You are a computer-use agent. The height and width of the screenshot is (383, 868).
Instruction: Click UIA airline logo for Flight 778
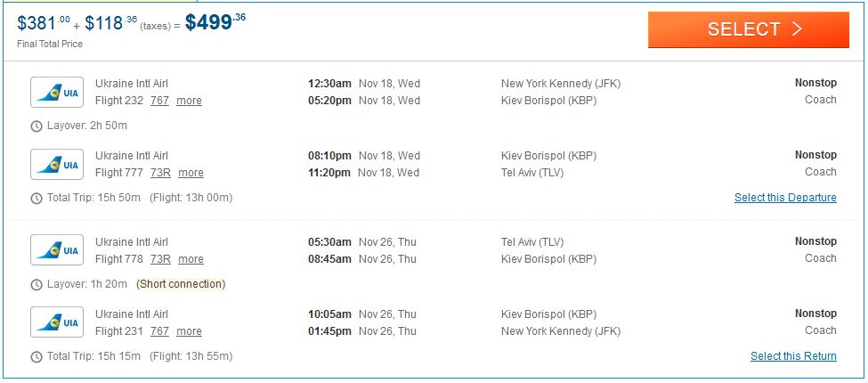(x=57, y=250)
